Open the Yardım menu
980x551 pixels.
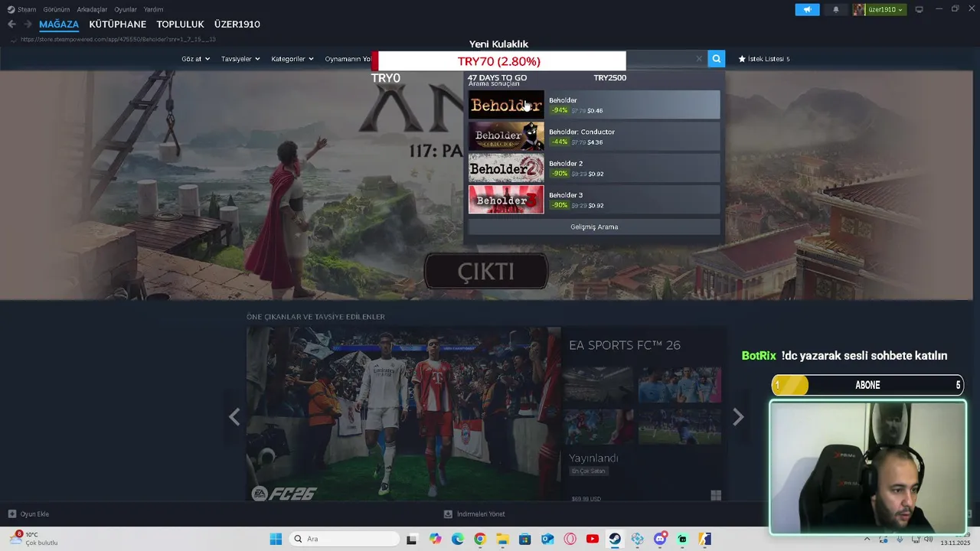tap(153, 9)
